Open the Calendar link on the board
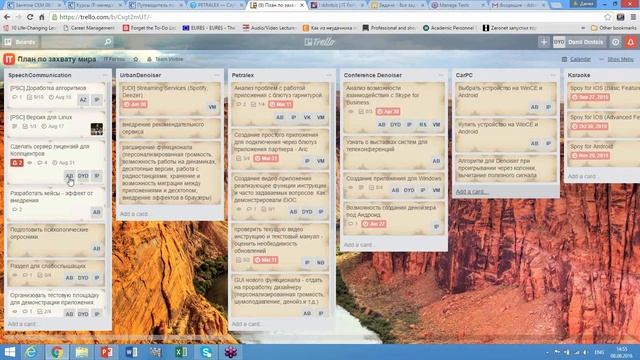This screenshot has width=640, height=360. pyautogui.click(x=576, y=59)
